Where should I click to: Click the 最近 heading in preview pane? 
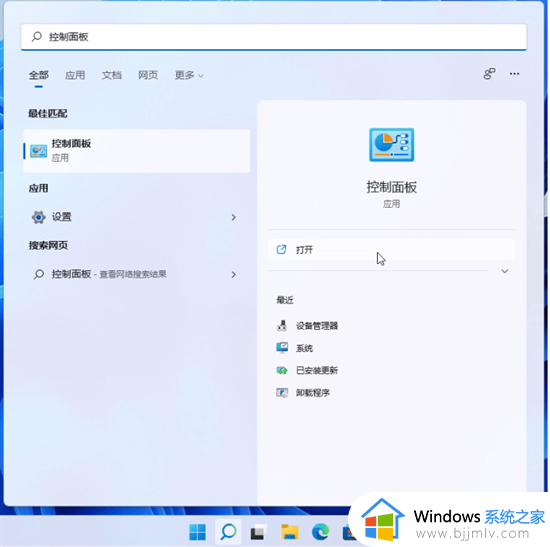(285, 300)
